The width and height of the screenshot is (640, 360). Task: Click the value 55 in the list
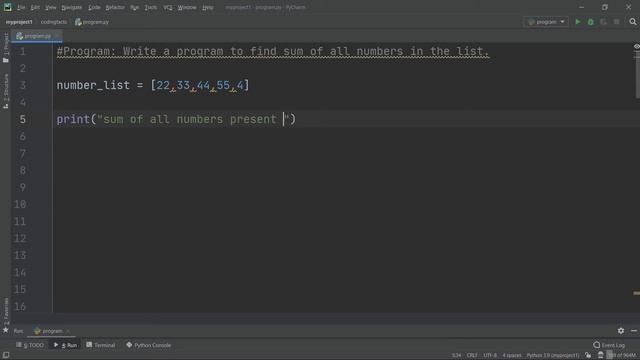click(223, 85)
